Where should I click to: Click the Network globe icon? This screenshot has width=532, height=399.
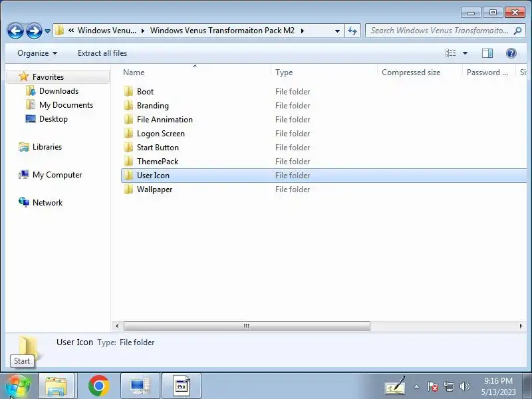coord(24,202)
